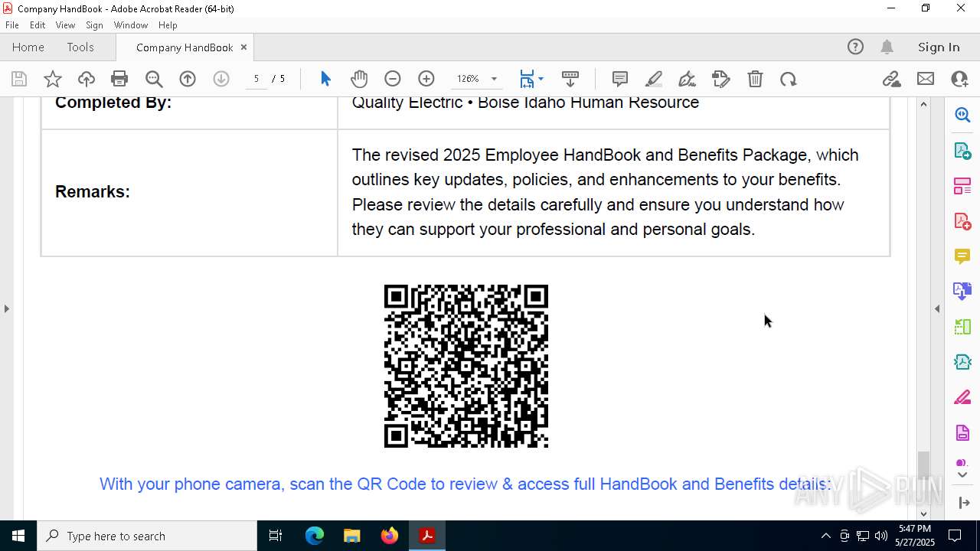Share a link to the file
Viewport: 980px width, 551px height.
pos(892,79)
